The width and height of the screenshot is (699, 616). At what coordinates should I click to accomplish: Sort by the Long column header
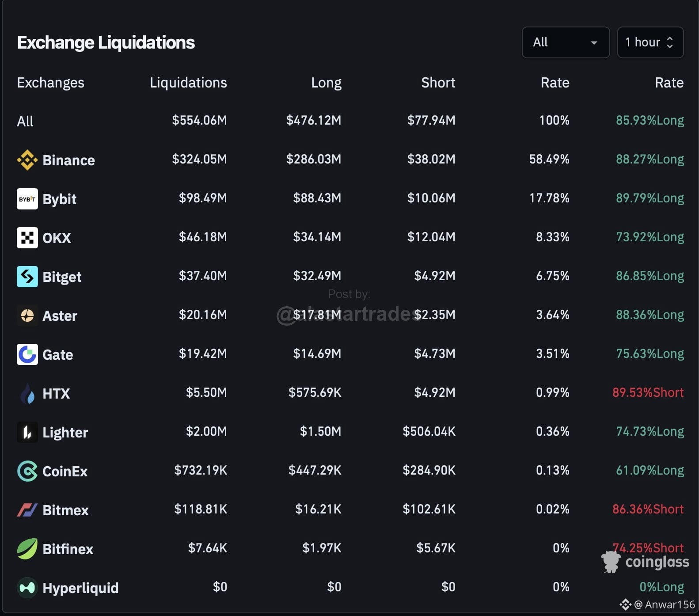click(x=326, y=83)
